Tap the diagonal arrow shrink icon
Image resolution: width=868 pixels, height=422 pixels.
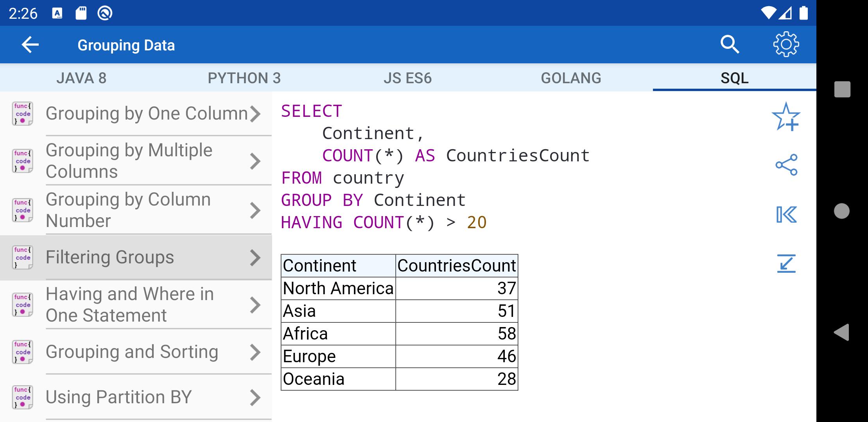[x=786, y=263]
